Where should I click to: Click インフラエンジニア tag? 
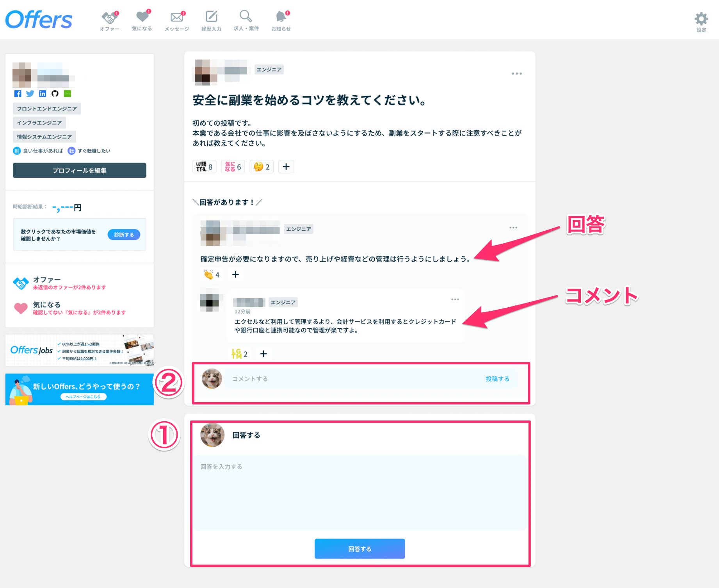pyautogui.click(x=39, y=123)
